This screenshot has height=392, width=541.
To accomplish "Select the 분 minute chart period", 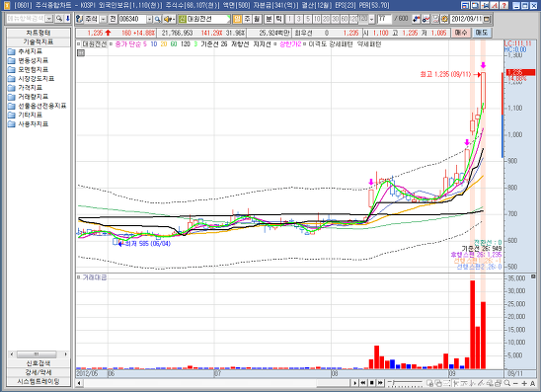I will tap(269, 19).
